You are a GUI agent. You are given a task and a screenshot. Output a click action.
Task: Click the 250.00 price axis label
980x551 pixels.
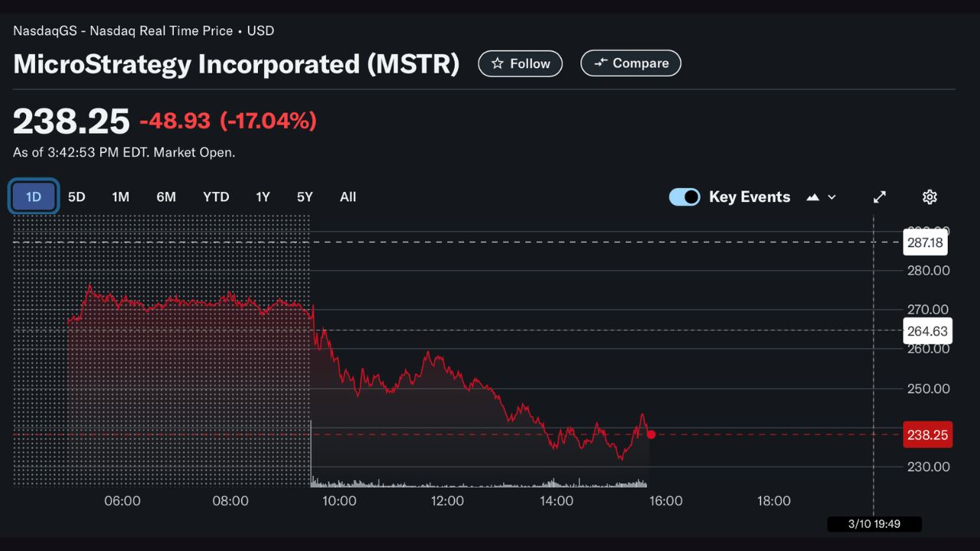point(928,388)
